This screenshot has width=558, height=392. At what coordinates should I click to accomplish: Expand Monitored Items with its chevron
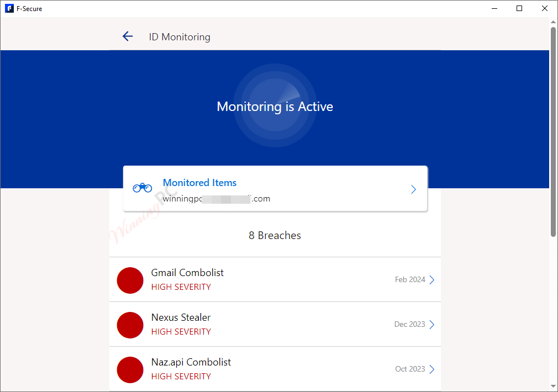coord(413,189)
